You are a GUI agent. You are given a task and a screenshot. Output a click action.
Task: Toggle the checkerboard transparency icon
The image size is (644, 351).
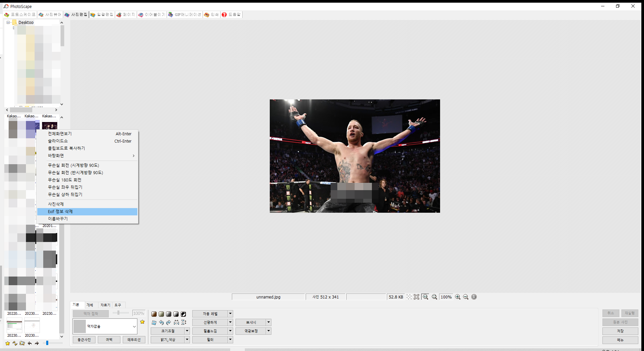point(409,297)
